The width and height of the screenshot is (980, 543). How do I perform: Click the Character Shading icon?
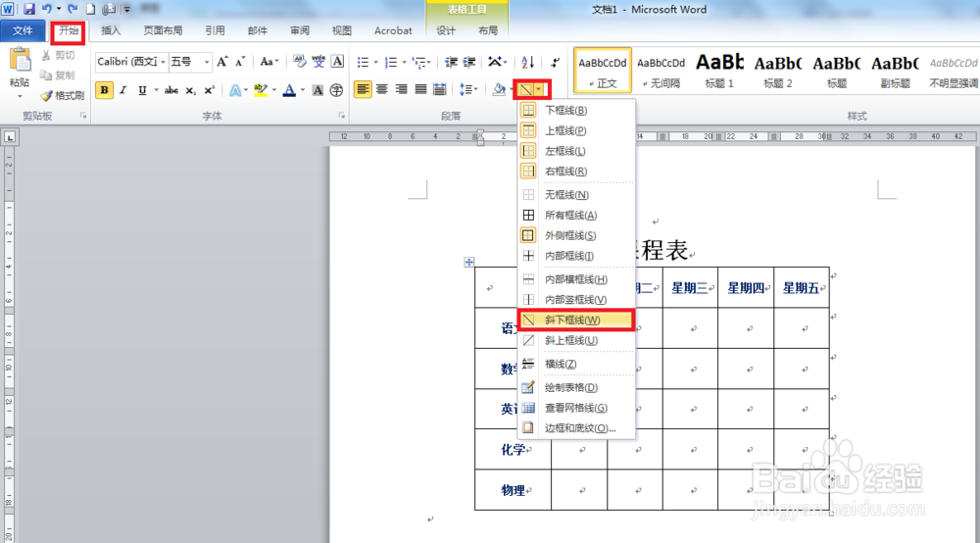[x=318, y=90]
